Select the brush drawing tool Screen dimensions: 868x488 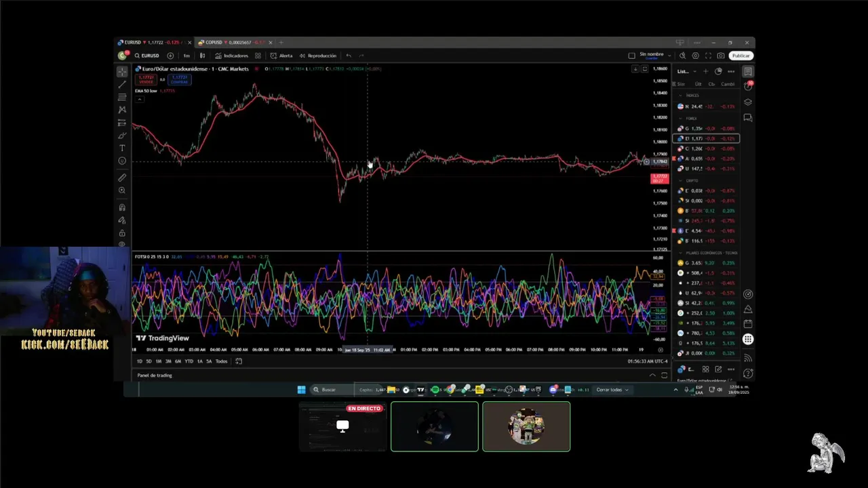click(122, 136)
